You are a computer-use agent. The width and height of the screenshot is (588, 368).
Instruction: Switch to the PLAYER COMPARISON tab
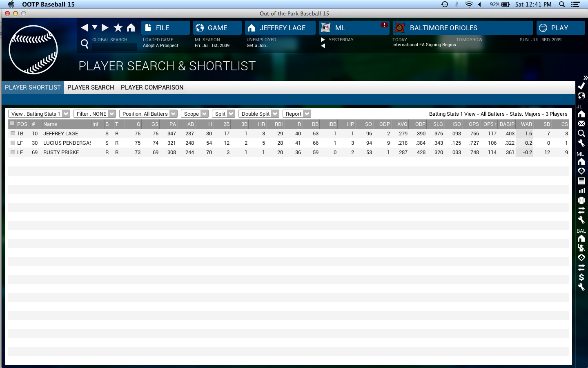152,88
